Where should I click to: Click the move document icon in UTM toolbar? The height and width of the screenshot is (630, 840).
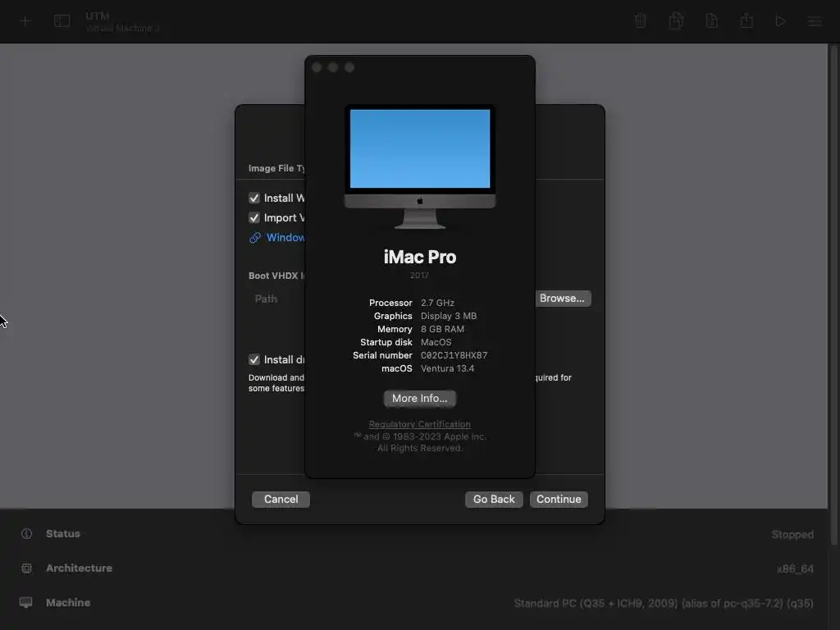[x=711, y=21]
